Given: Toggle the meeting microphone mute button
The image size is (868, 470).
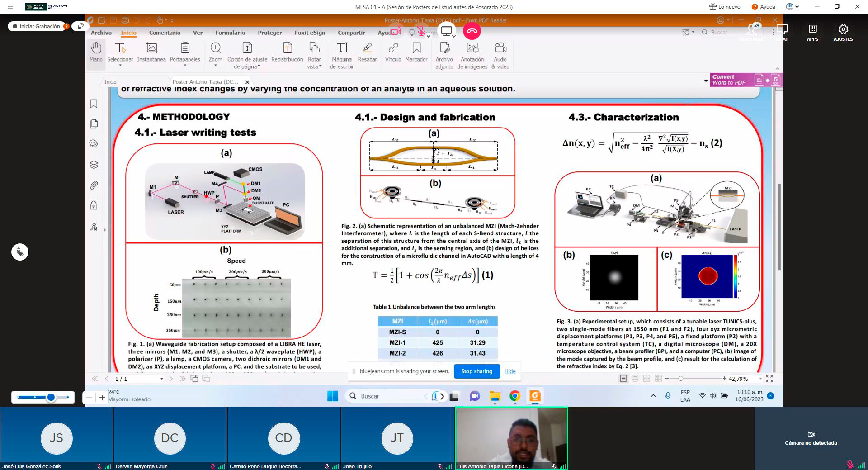Looking at the screenshot, I should [x=421, y=31].
